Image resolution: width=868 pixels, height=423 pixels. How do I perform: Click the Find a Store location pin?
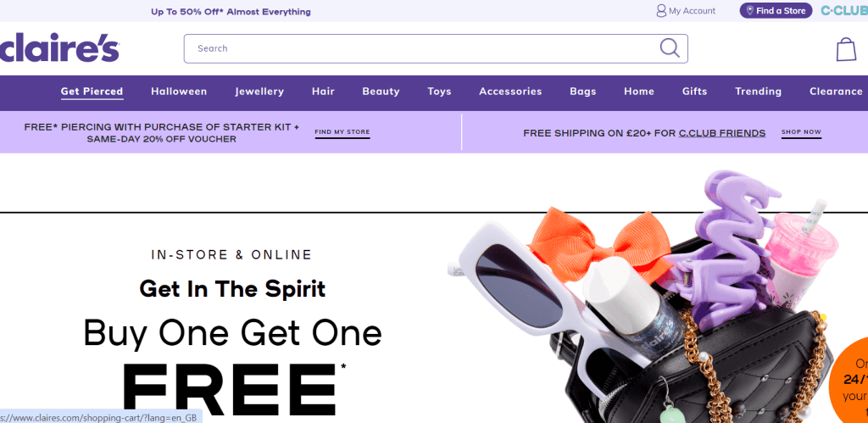click(750, 10)
